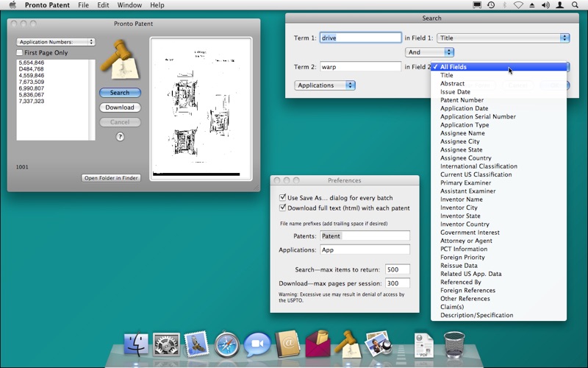Open the Wi-Fi status menu
This screenshot has height=368, width=588.
point(518,5)
